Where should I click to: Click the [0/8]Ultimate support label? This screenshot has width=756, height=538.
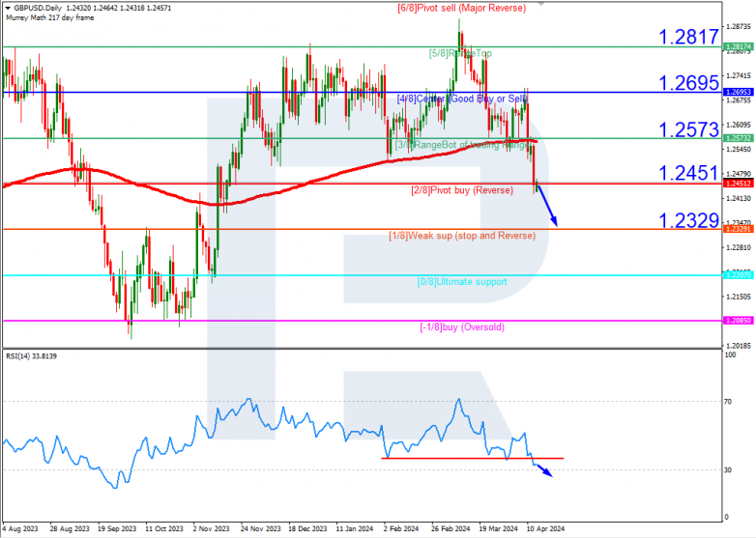(x=462, y=282)
